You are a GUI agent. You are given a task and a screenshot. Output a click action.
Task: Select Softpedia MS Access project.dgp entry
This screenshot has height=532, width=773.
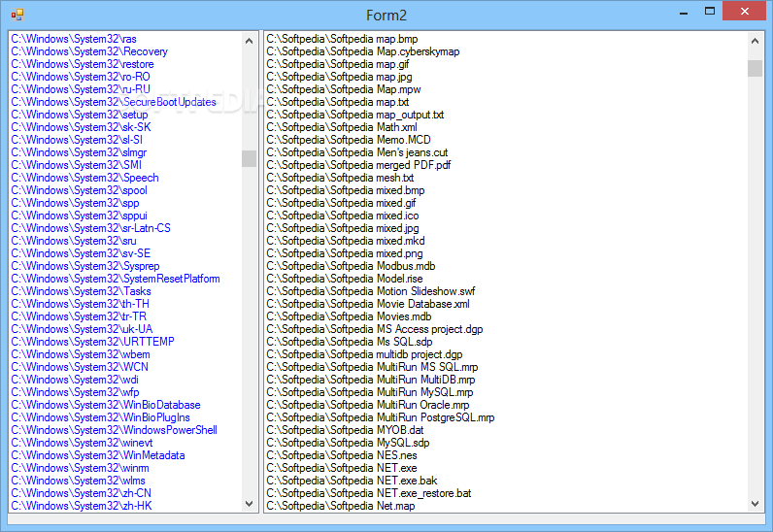click(x=375, y=329)
